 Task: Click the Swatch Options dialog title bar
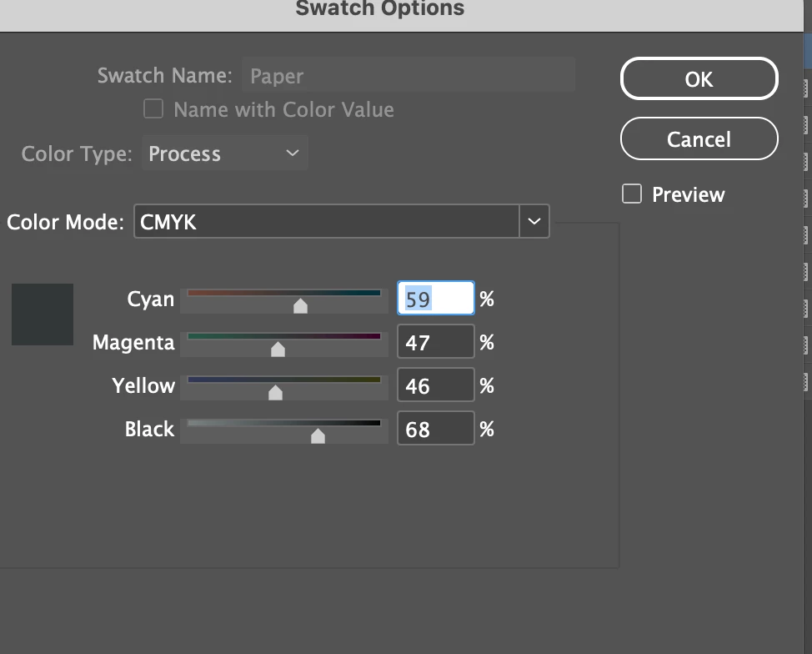point(379,10)
